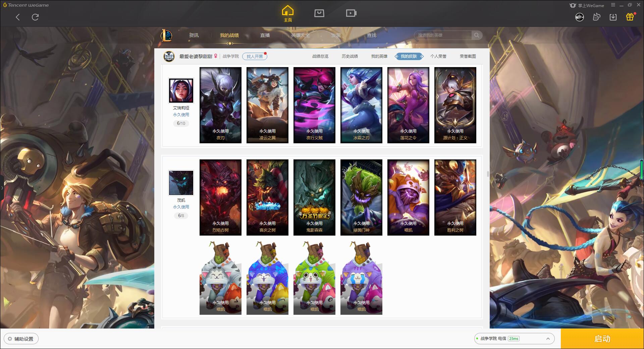Click 找人开黑 button
Image resolution: width=644 pixels, height=349 pixels.
tap(255, 56)
